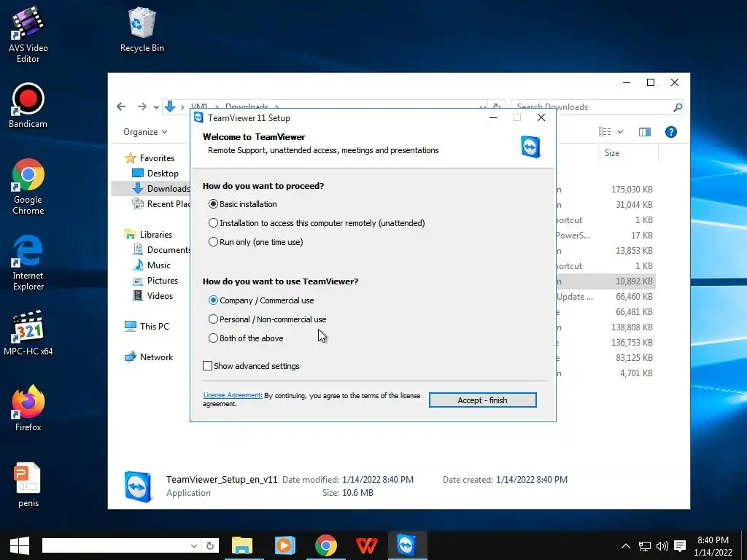Close the TeamViewer 11 Setup dialog
Image resolution: width=747 pixels, height=560 pixels.
point(541,117)
